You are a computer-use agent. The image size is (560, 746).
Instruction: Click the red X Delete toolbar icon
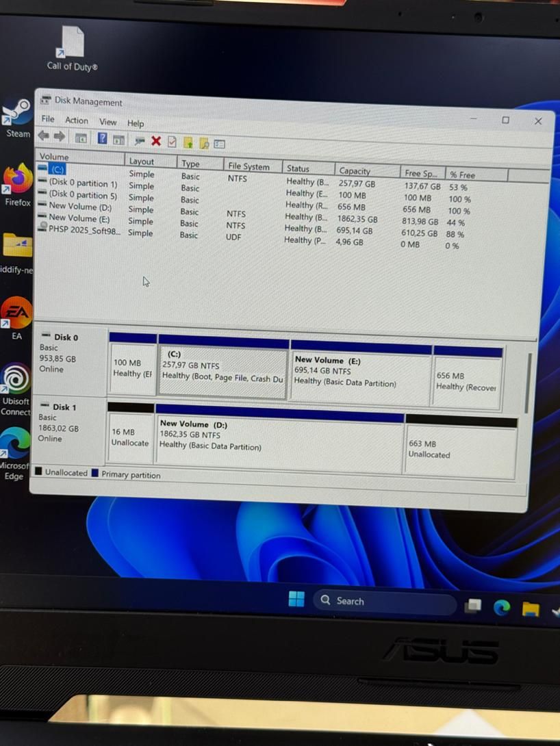[155, 141]
